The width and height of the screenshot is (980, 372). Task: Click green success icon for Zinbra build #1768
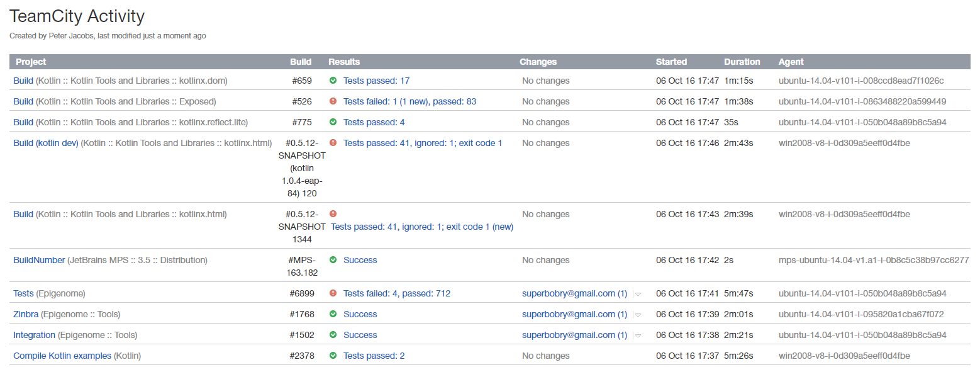pos(333,314)
